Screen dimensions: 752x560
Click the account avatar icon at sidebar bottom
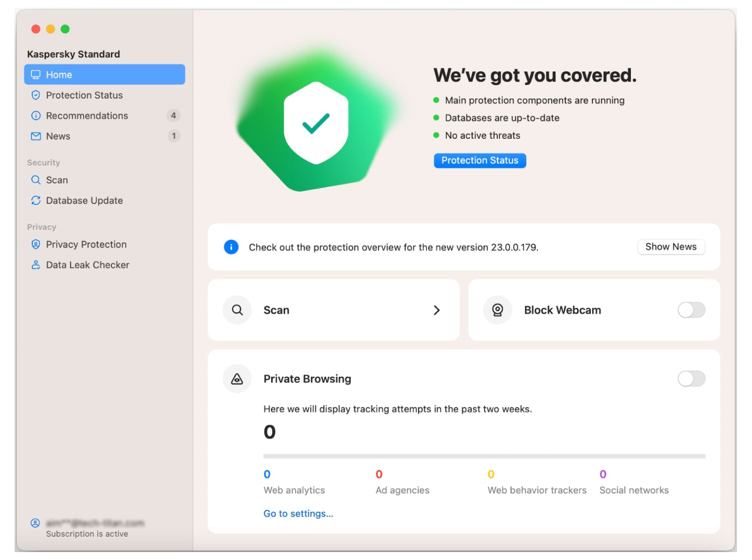[35, 523]
